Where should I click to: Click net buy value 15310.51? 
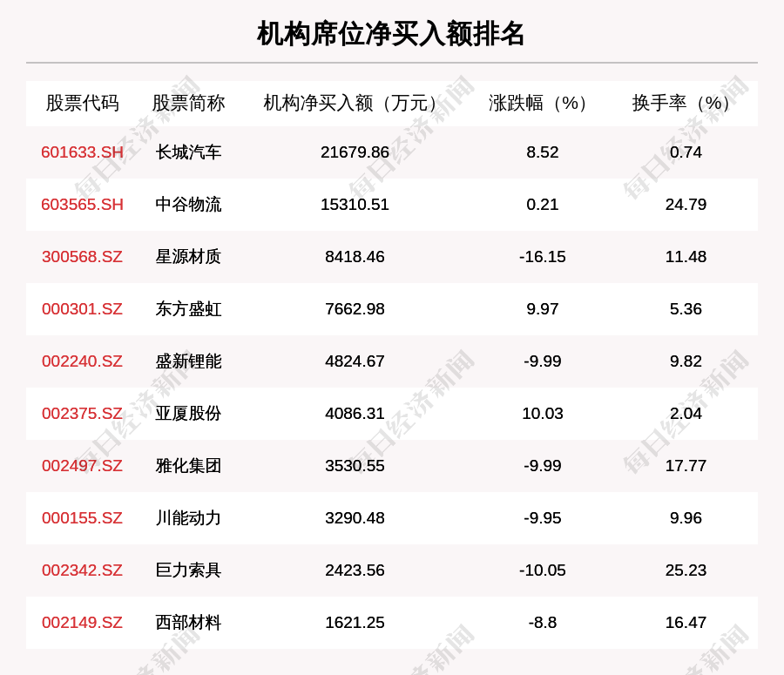pos(355,205)
